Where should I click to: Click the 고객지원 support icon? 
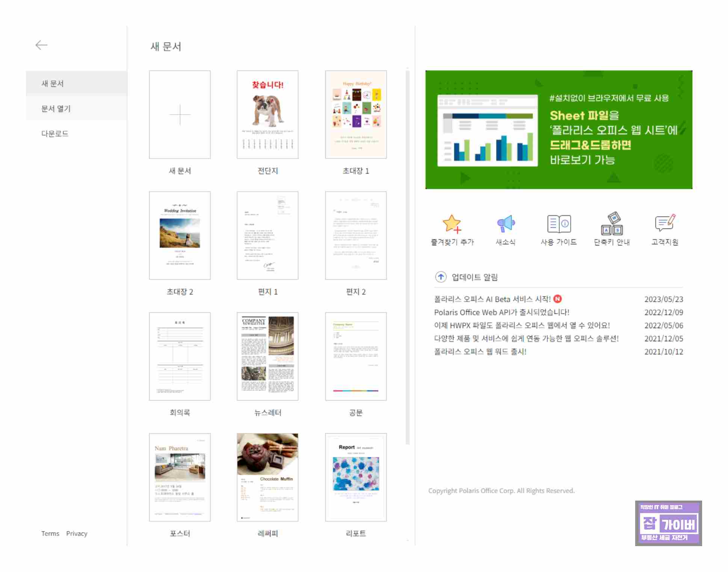[665, 223]
